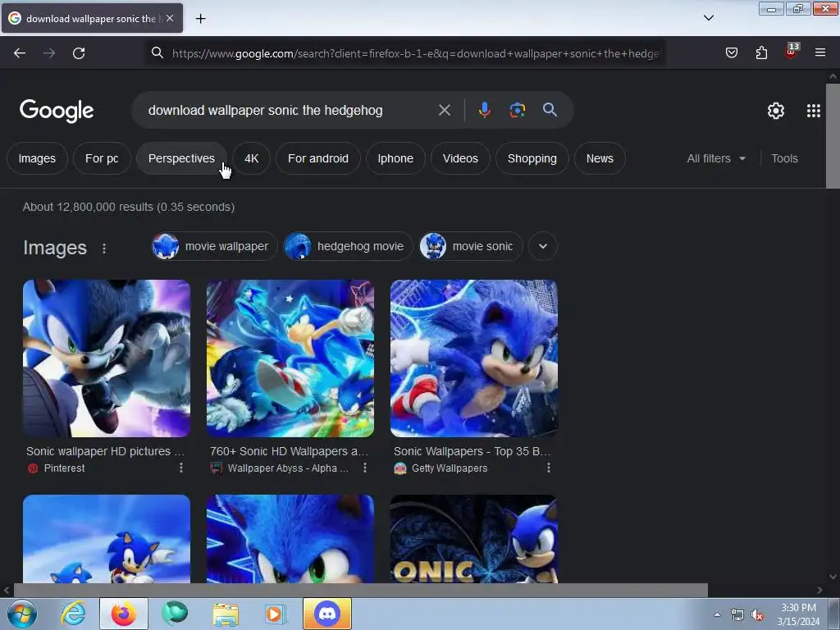Open Sonic wallpaper HD pictures link

pos(105,451)
